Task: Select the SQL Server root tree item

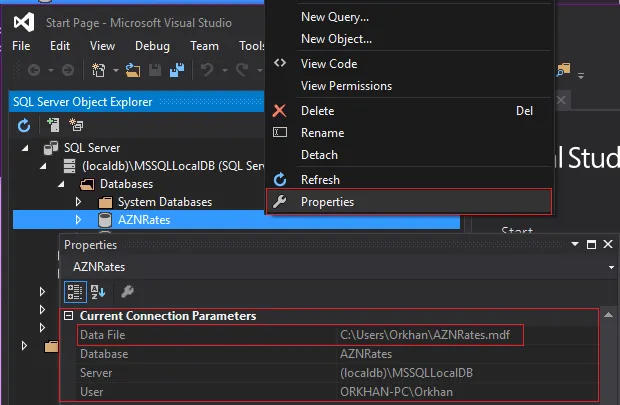Action: point(92,148)
